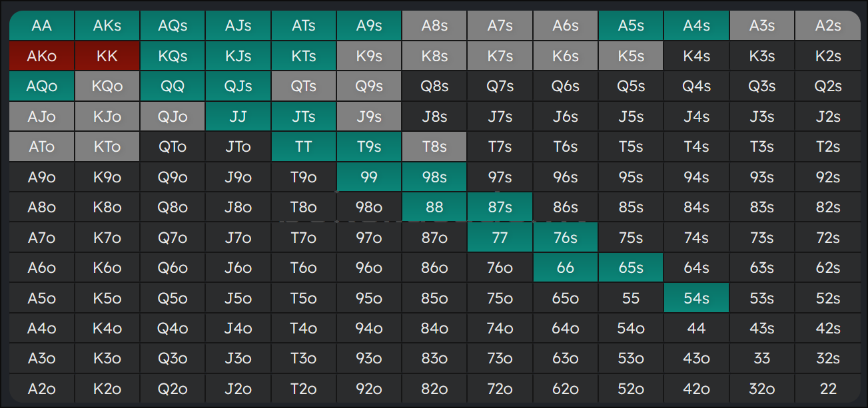Click the 22 cell in bottom corner

pyautogui.click(x=827, y=389)
